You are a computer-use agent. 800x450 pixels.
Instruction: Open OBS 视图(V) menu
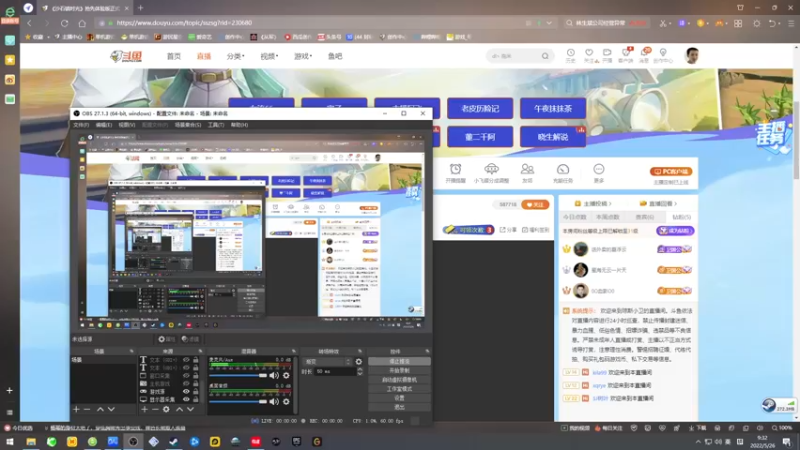[x=127, y=124]
